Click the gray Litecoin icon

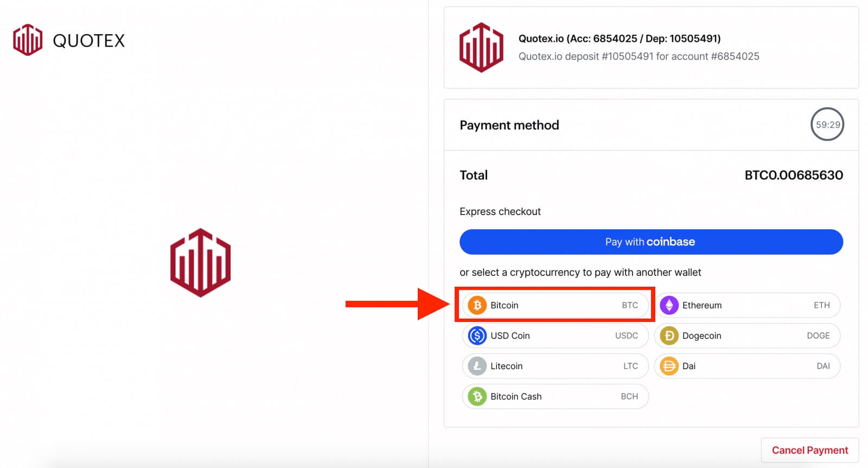(x=477, y=366)
